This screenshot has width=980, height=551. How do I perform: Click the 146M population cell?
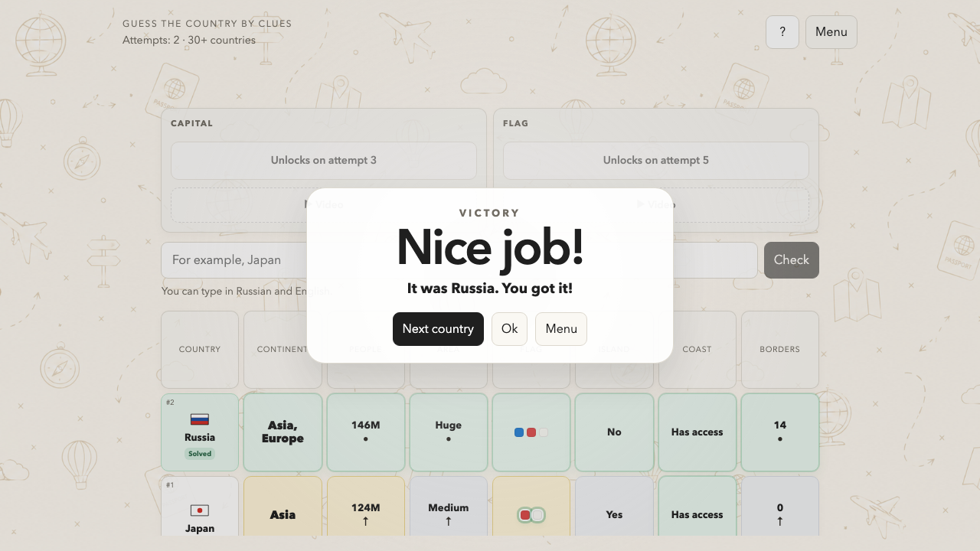366,432
